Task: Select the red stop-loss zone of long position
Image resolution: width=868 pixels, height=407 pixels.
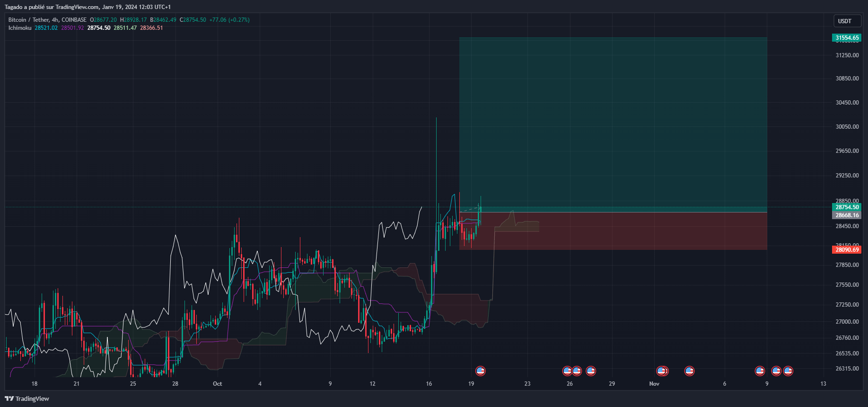Action: (x=613, y=231)
